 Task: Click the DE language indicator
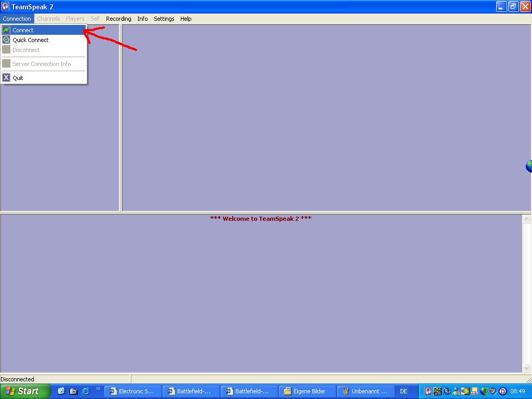pyautogui.click(x=403, y=391)
